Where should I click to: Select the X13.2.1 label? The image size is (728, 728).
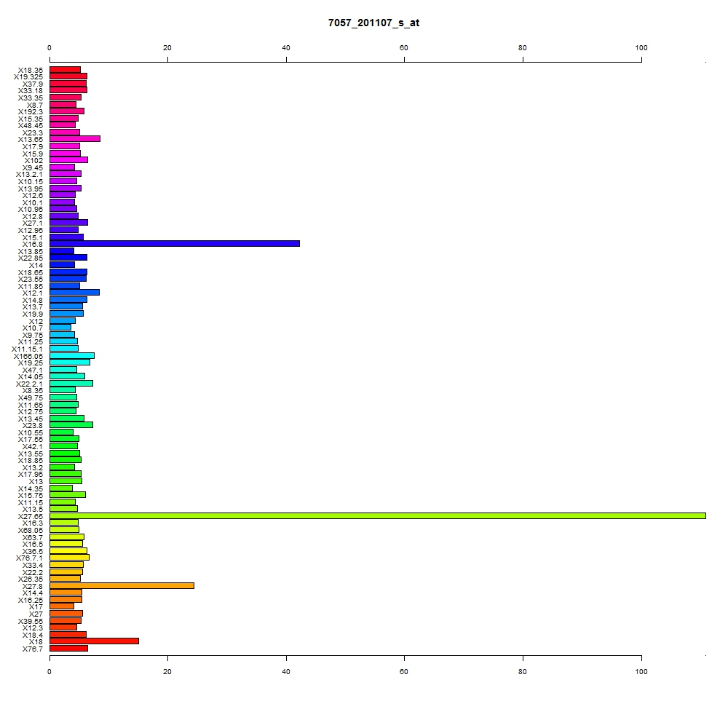click(x=29, y=175)
